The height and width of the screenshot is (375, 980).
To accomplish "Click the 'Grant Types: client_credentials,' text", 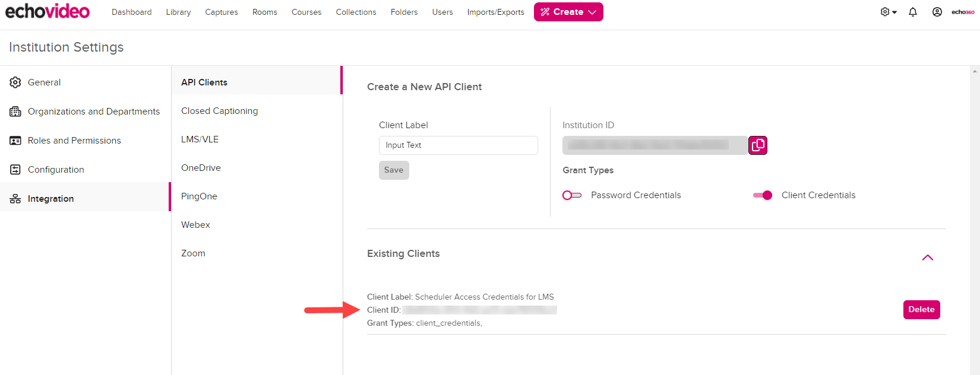I will point(425,323).
